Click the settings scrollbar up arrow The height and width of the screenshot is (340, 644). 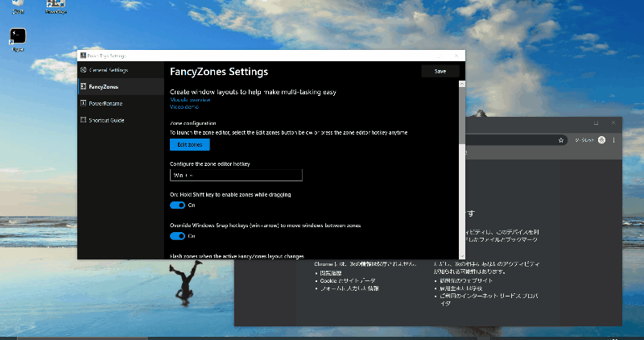click(x=462, y=84)
